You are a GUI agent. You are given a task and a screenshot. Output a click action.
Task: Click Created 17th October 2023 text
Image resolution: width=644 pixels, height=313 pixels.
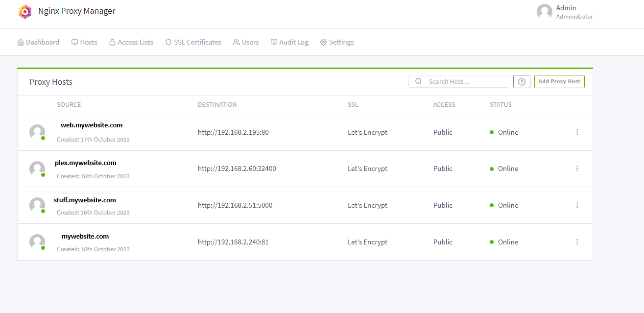93,140
